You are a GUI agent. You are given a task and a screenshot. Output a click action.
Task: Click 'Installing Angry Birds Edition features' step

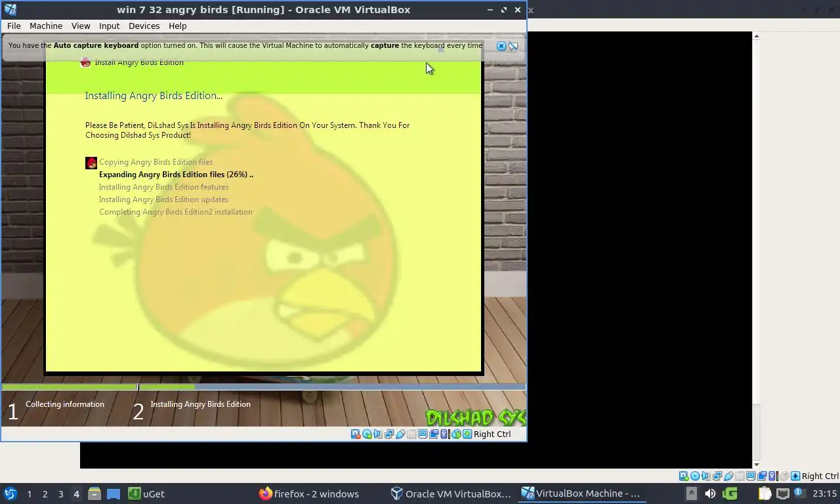coord(163,187)
